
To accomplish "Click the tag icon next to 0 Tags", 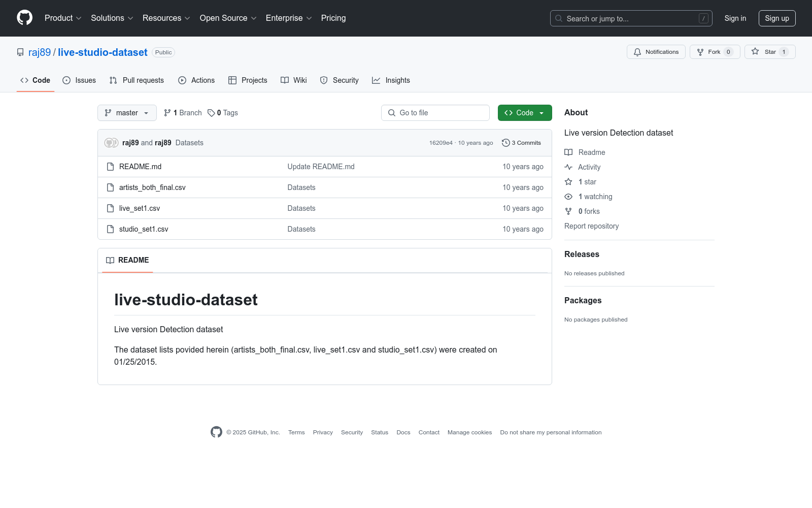I will pyautogui.click(x=211, y=113).
